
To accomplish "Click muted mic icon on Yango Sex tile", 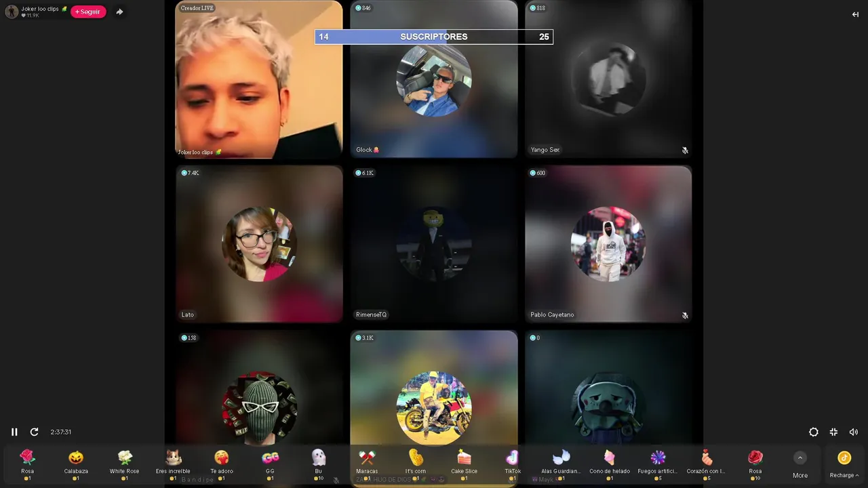I will point(685,150).
